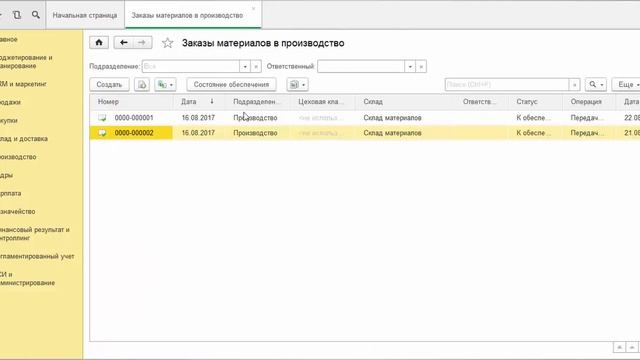Clear the Ответственный filter with x button

[421, 67]
